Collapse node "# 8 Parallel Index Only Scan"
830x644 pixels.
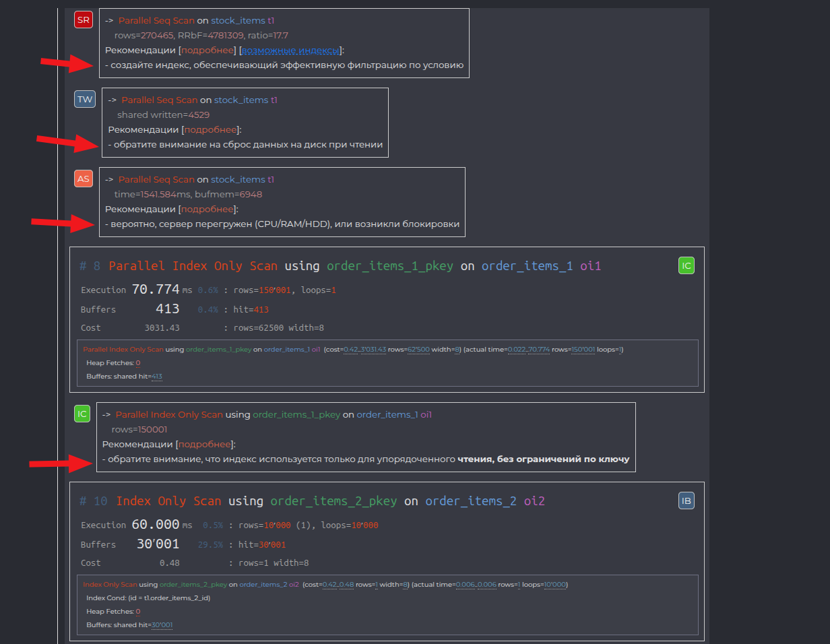pyautogui.click(x=88, y=265)
